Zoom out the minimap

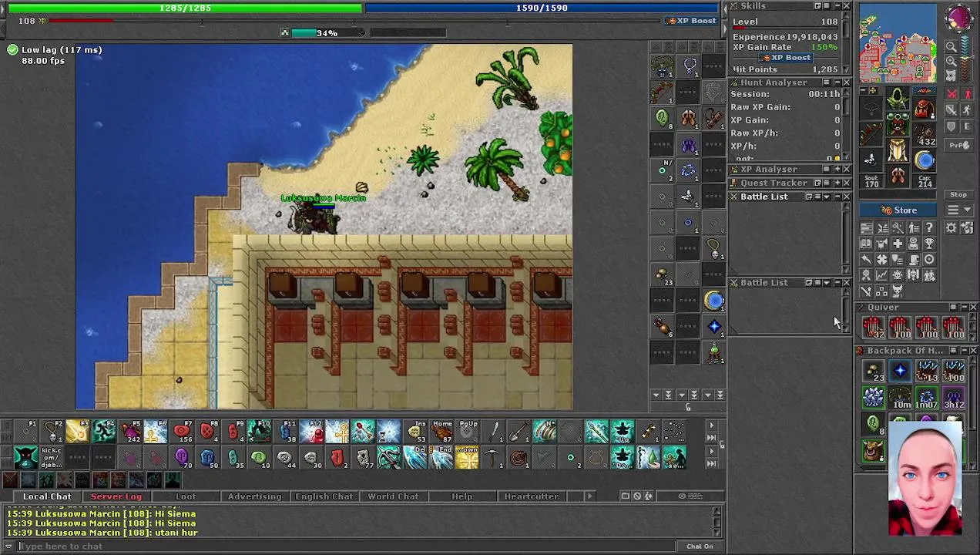951,46
